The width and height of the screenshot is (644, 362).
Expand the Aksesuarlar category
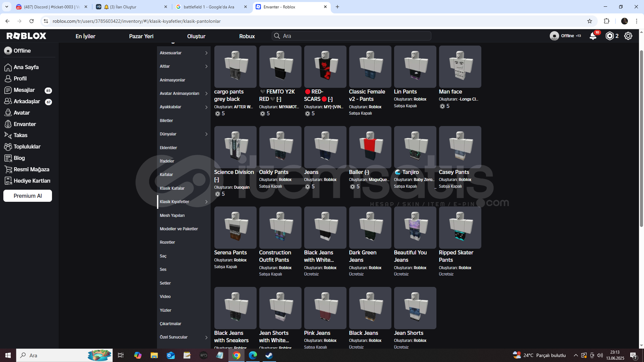click(183, 53)
